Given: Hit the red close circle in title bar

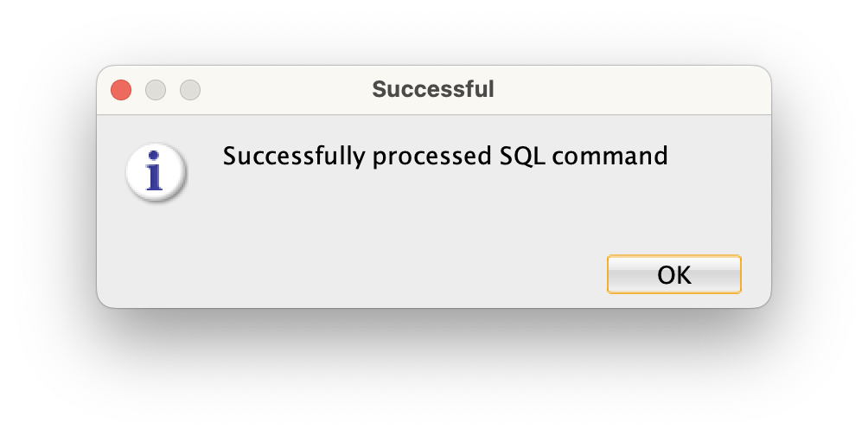Looking at the screenshot, I should click(121, 89).
